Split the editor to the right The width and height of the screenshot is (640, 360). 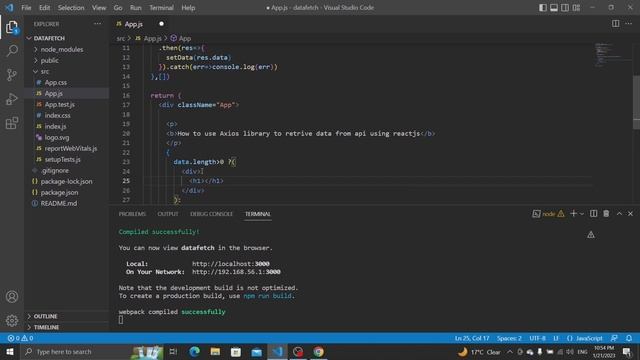pos(616,24)
